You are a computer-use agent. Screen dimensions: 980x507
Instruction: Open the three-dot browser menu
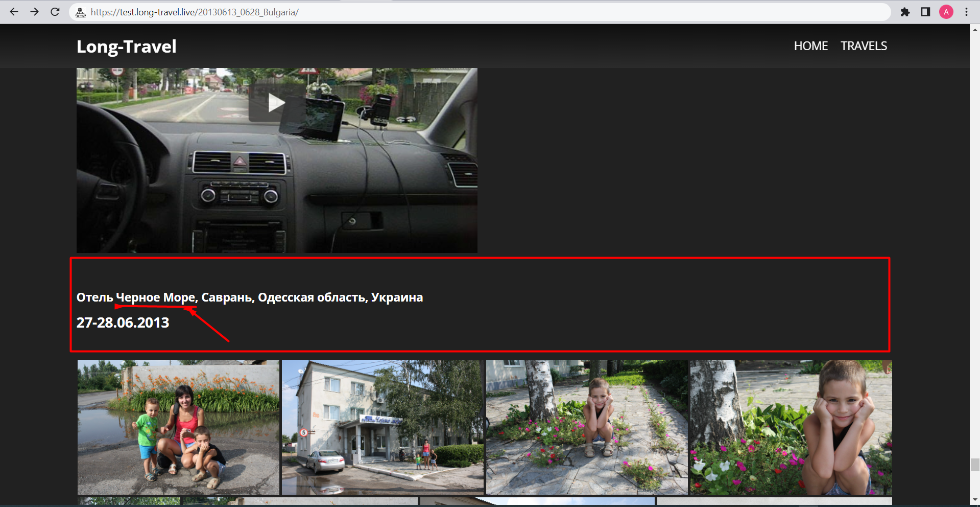click(x=966, y=12)
